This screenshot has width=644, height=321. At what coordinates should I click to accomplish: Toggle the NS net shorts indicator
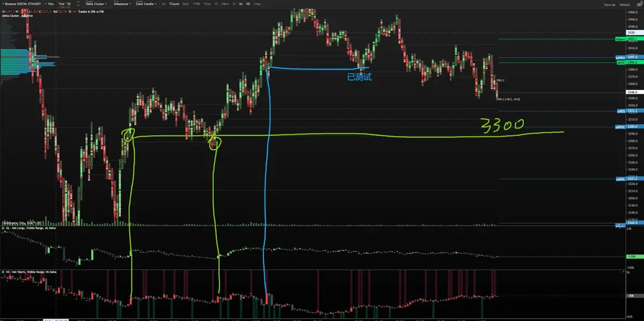[x=248, y=4]
